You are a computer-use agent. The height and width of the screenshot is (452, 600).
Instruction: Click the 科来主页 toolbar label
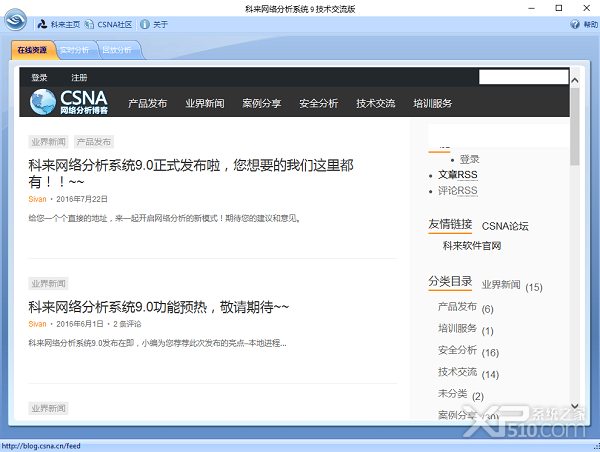click(x=65, y=24)
